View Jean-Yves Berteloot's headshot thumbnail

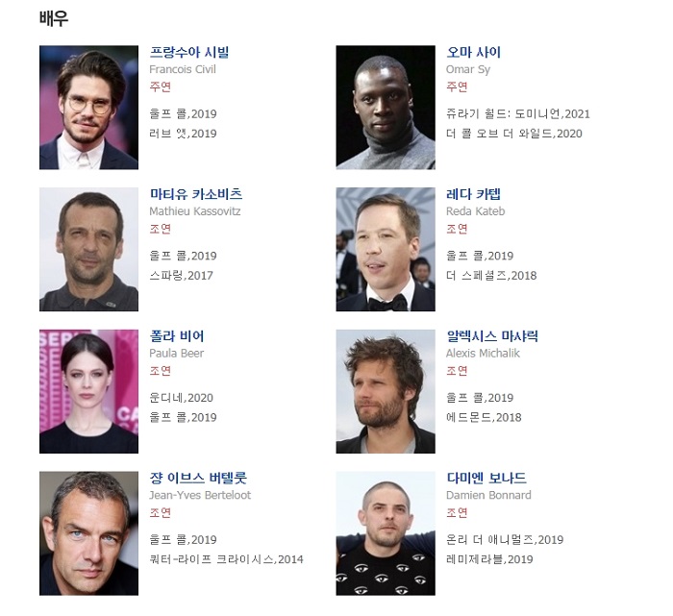tap(88, 533)
